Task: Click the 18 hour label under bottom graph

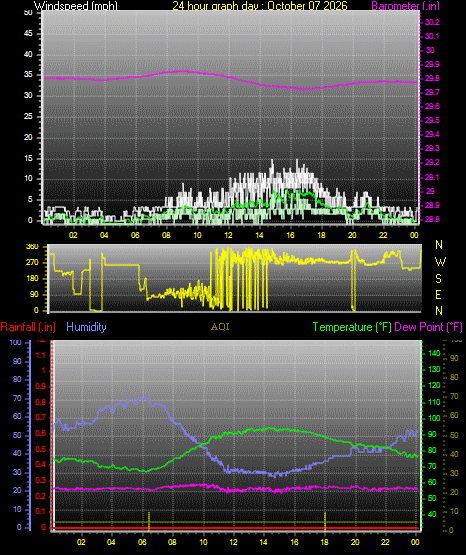Action: [x=324, y=542]
